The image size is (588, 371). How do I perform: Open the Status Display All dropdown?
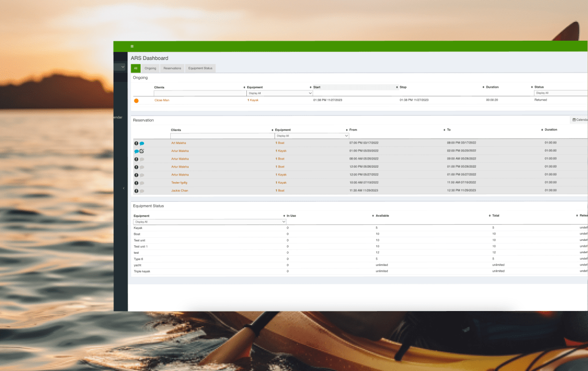tap(560, 92)
